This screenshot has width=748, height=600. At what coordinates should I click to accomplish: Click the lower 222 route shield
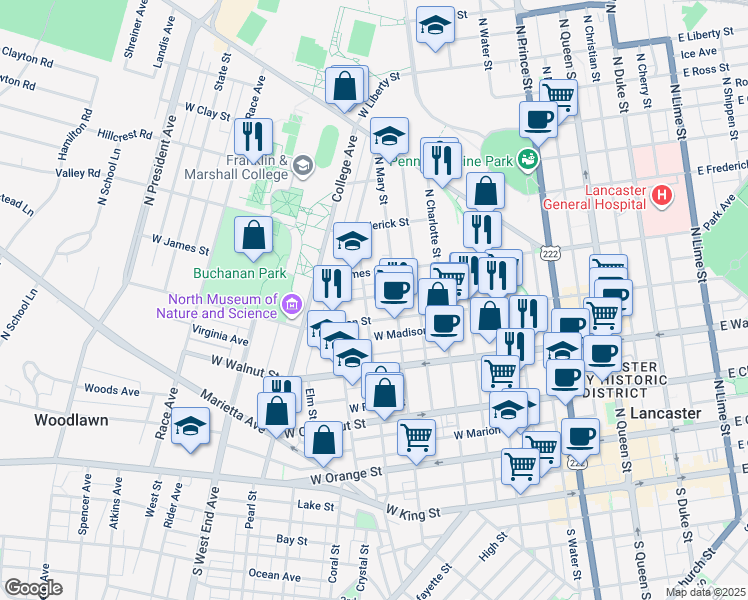577,463
